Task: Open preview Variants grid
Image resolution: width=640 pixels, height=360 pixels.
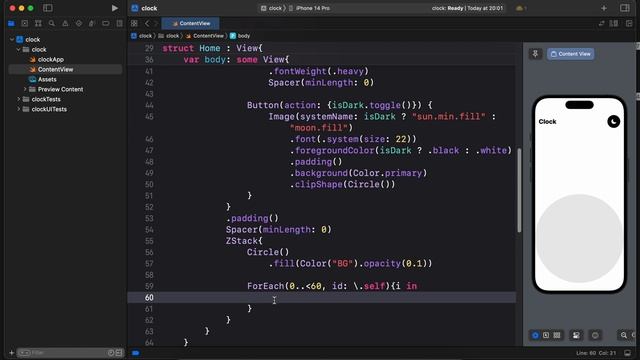Action: pyautogui.click(x=557, y=336)
